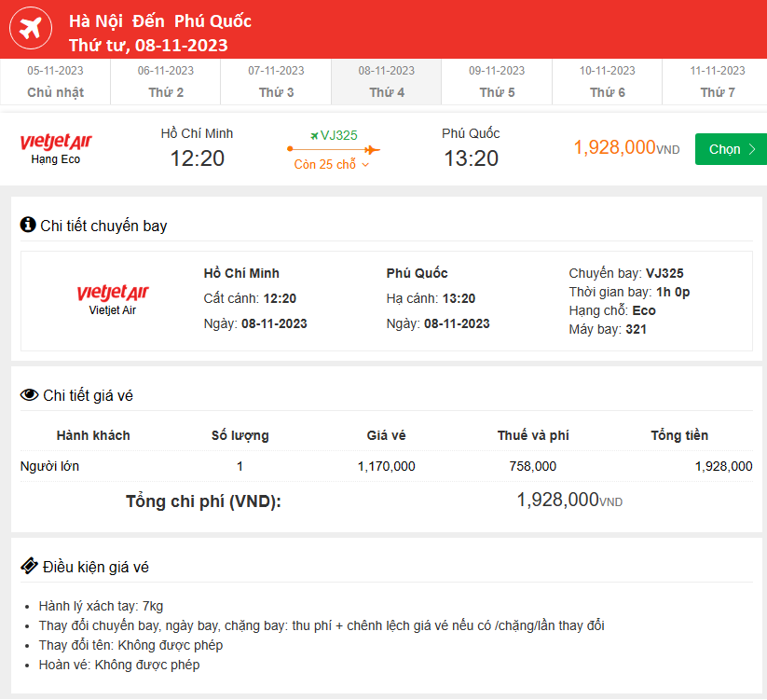This screenshot has height=700, width=767.
Task: Choose the 10-11-2023 Thứ 6 date tab
Action: coord(608,82)
